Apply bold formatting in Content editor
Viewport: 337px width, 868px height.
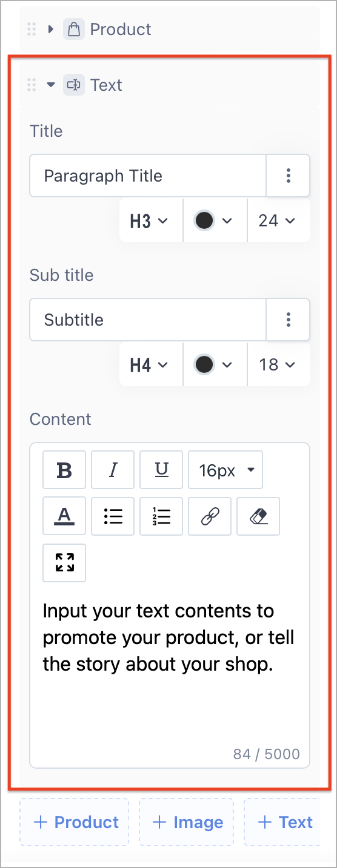[x=64, y=470]
